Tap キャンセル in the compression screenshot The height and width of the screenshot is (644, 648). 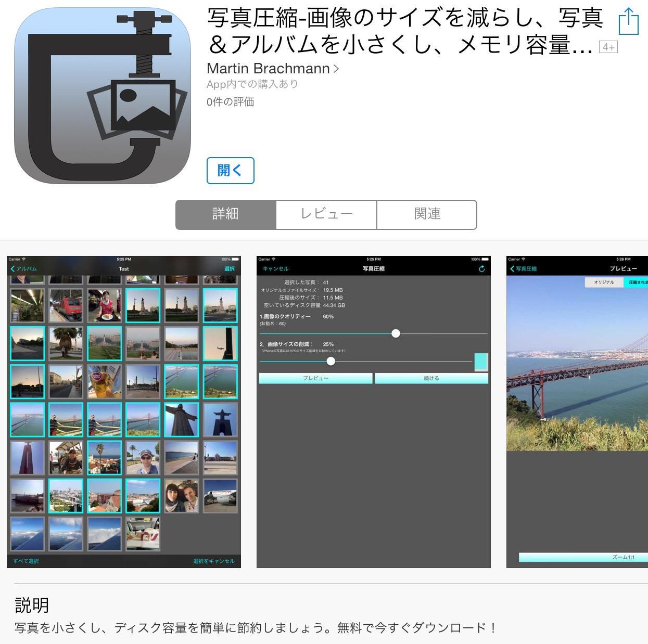(276, 269)
